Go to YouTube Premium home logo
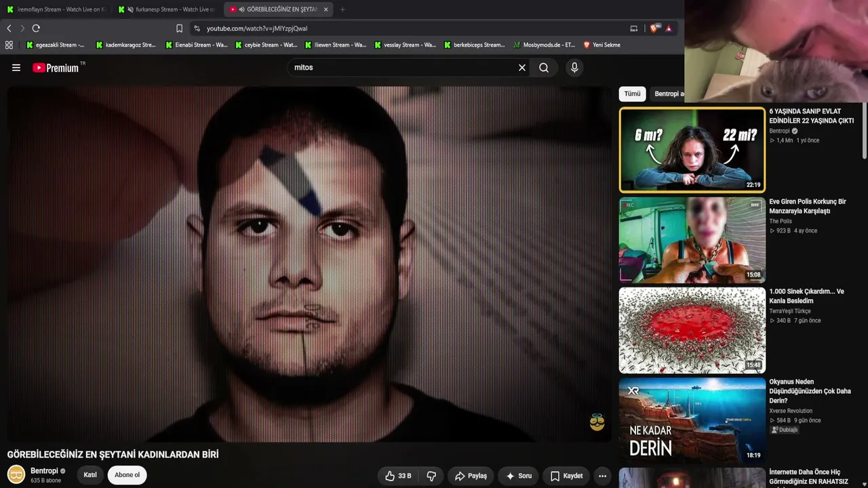This screenshot has width=868, height=488. [x=56, y=68]
